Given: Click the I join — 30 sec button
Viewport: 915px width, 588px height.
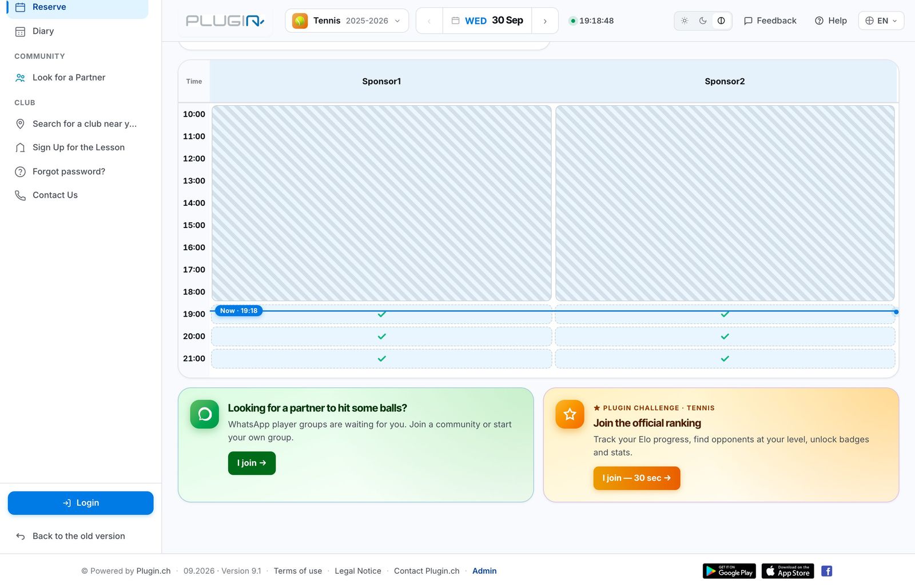Looking at the screenshot, I should [x=636, y=478].
